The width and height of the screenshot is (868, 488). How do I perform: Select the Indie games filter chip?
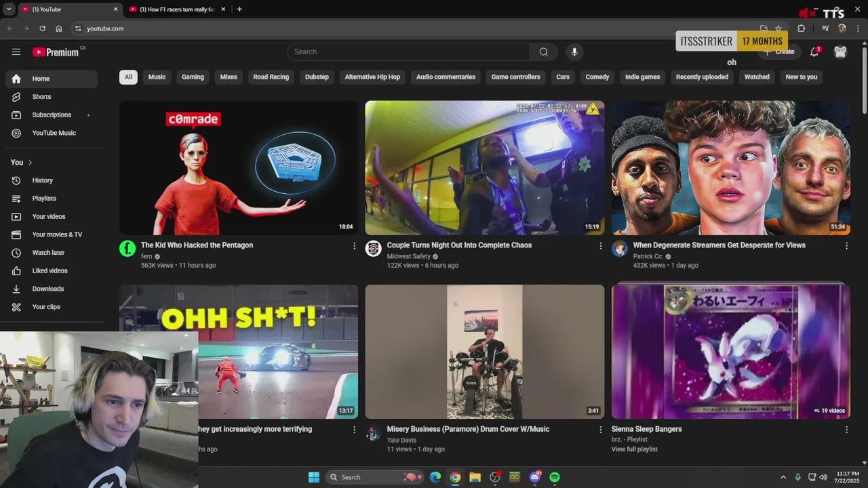642,77
